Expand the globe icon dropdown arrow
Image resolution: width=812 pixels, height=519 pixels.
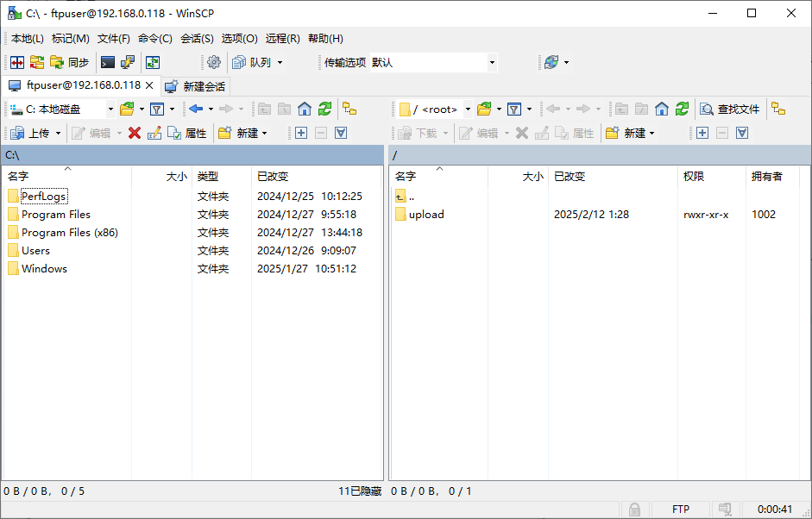pyautogui.click(x=567, y=63)
